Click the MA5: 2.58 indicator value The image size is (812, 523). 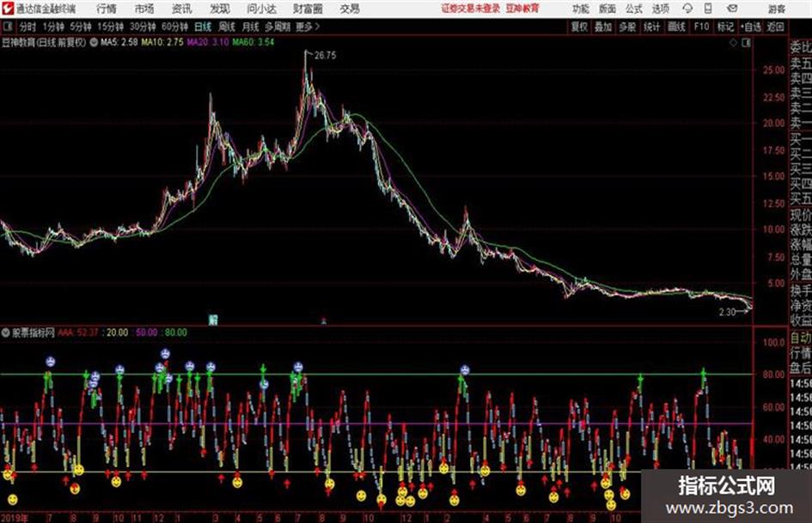pos(119,42)
